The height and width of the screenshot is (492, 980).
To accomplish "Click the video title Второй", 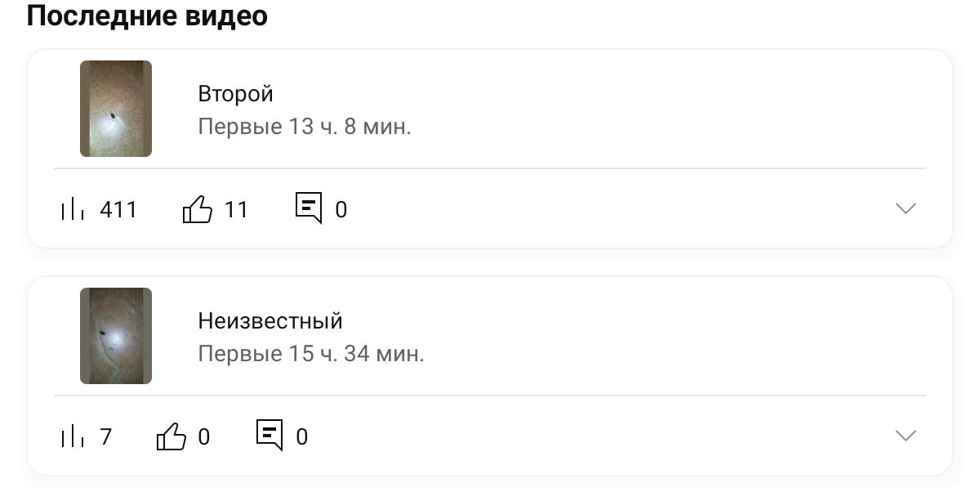I will [235, 94].
